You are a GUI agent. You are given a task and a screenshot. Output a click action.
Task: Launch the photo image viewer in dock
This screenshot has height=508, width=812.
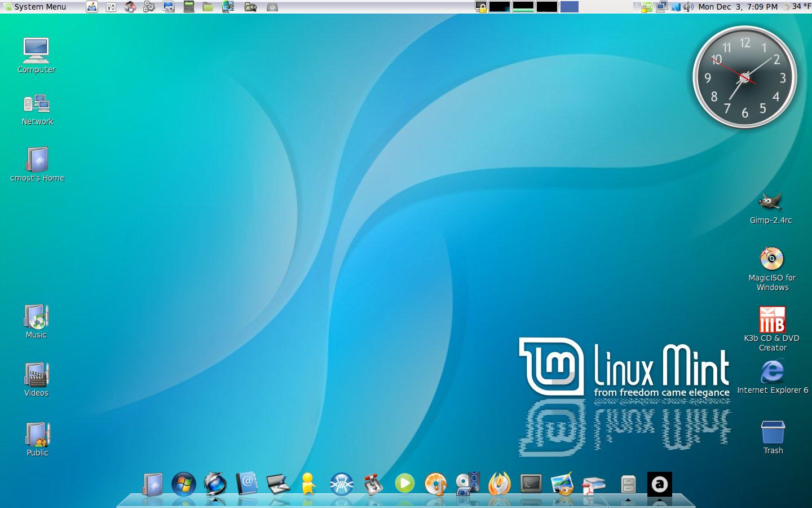coord(562,484)
